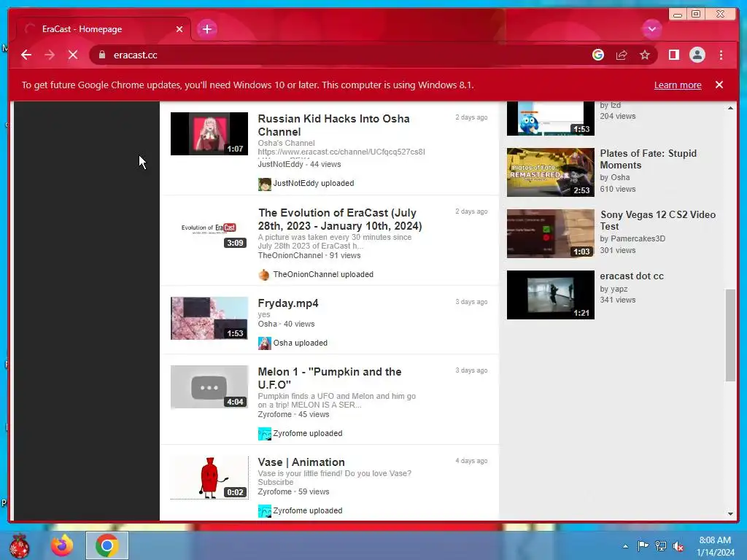747x560 pixels.
Task: Open Russian Kid Hacks Into Osha Channel title
Action: (x=333, y=125)
